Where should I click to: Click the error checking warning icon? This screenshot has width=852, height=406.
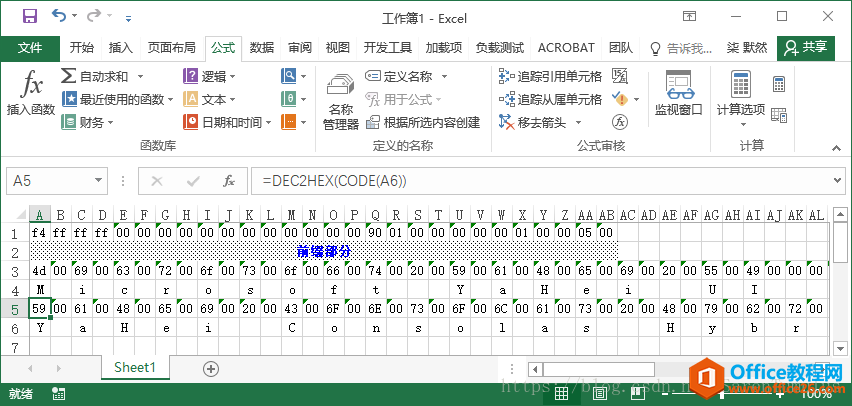point(620,99)
